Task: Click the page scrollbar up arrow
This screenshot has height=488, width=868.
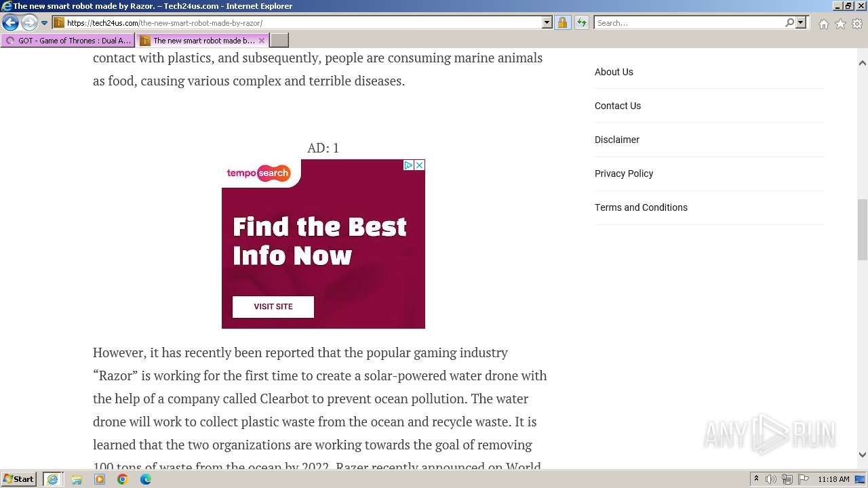Action: tap(862, 62)
